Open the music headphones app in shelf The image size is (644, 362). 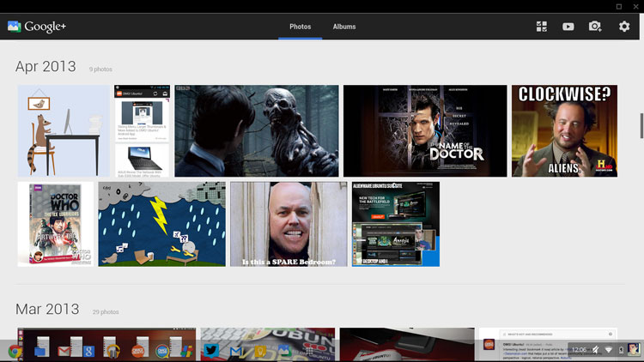coord(113,352)
